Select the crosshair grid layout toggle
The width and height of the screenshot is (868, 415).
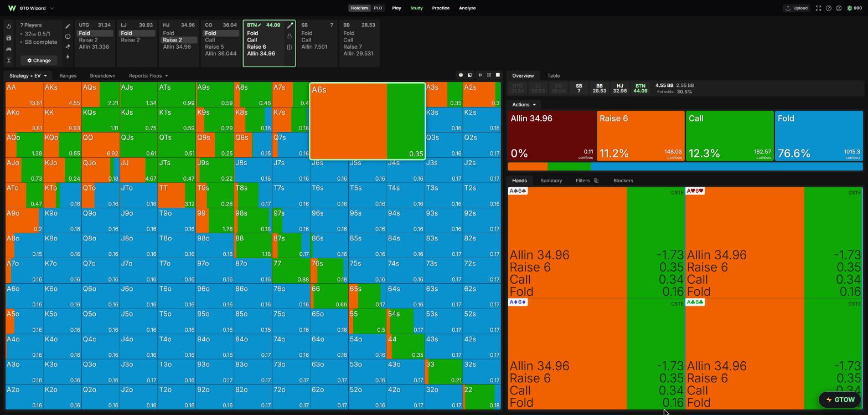coord(480,75)
